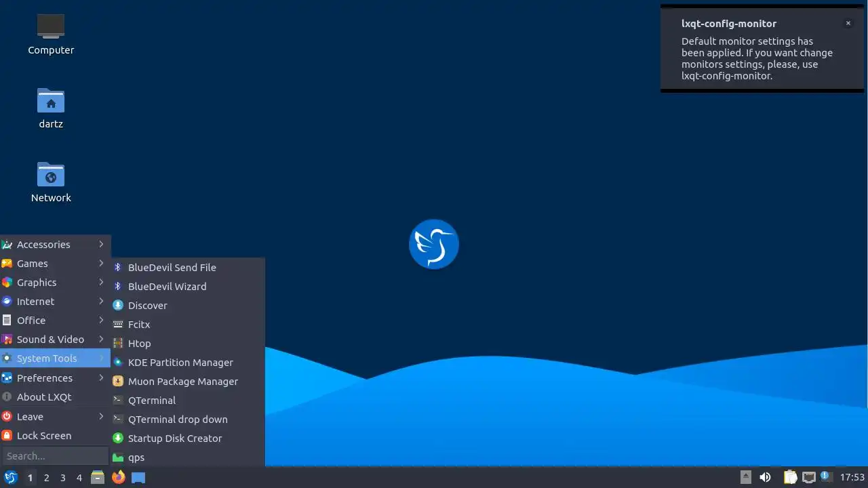This screenshot has height=488, width=868.
Task: Click the Preferences category icon
Action: point(7,378)
